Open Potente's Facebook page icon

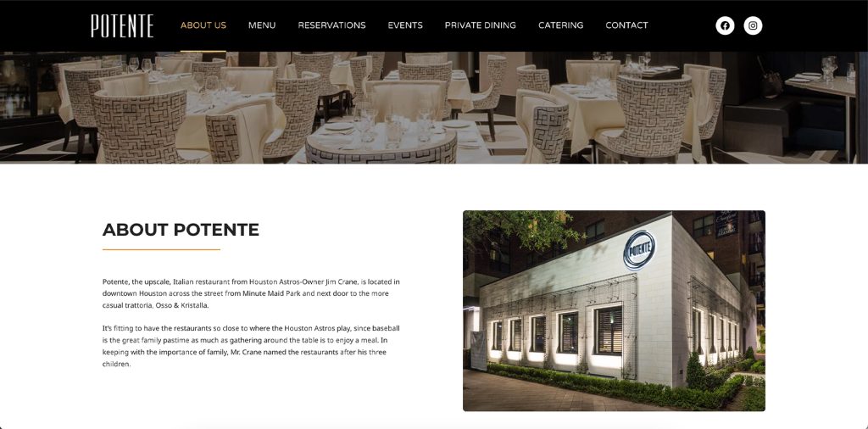tap(725, 25)
